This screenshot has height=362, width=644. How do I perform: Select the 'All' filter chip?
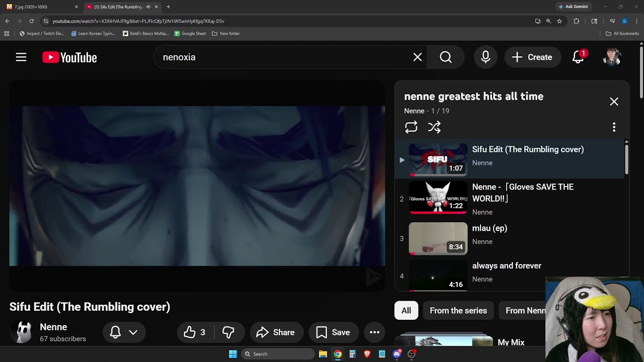tap(406, 311)
